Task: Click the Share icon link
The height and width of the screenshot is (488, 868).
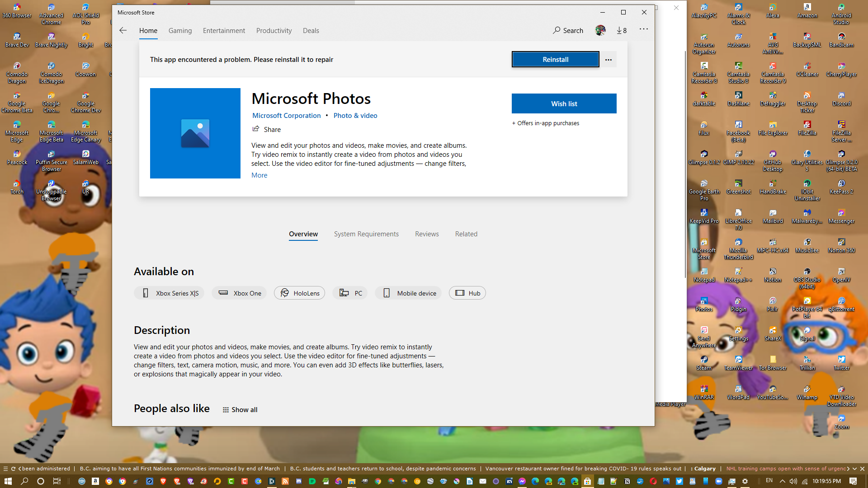Action: [x=266, y=129]
